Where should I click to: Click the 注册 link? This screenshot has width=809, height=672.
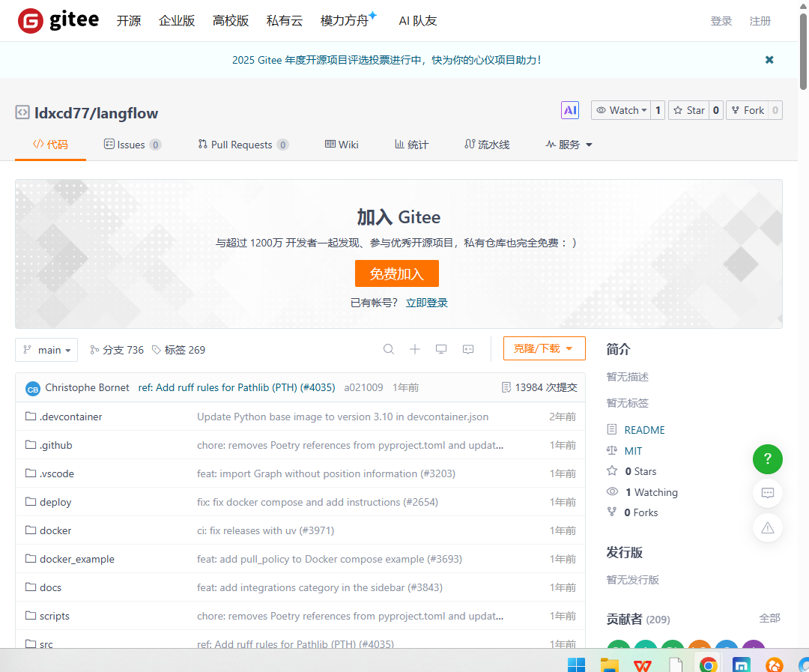pos(760,21)
